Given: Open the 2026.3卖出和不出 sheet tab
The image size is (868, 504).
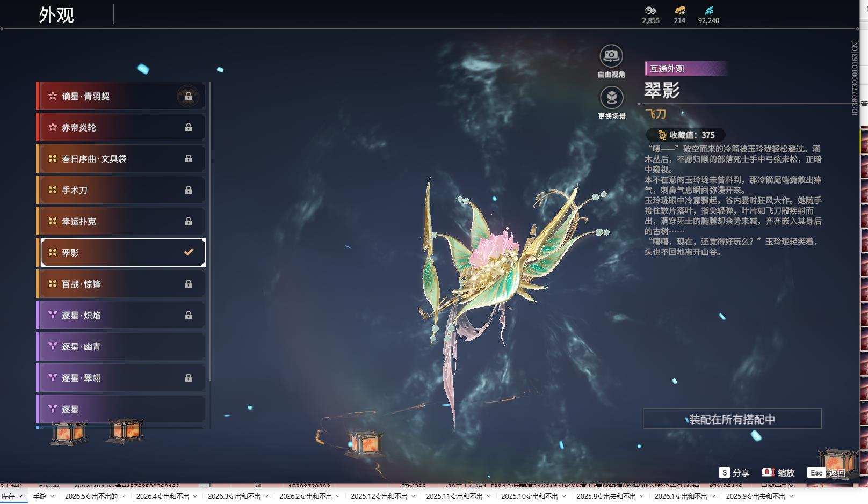Looking at the screenshot, I should coord(234,496).
